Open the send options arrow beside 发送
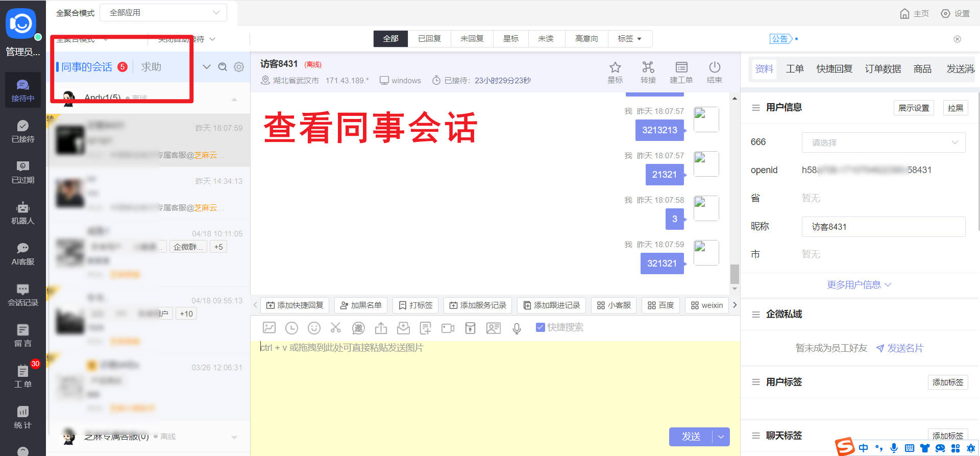Screen dimensions: 980x456 (x=721, y=437)
